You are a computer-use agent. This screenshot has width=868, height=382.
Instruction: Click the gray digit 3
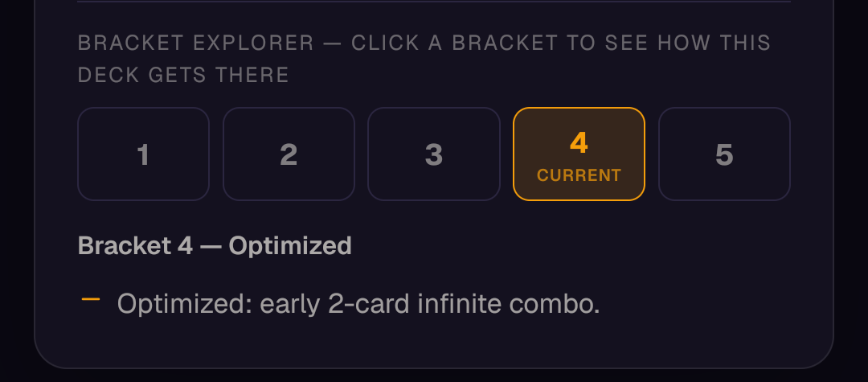click(434, 154)
